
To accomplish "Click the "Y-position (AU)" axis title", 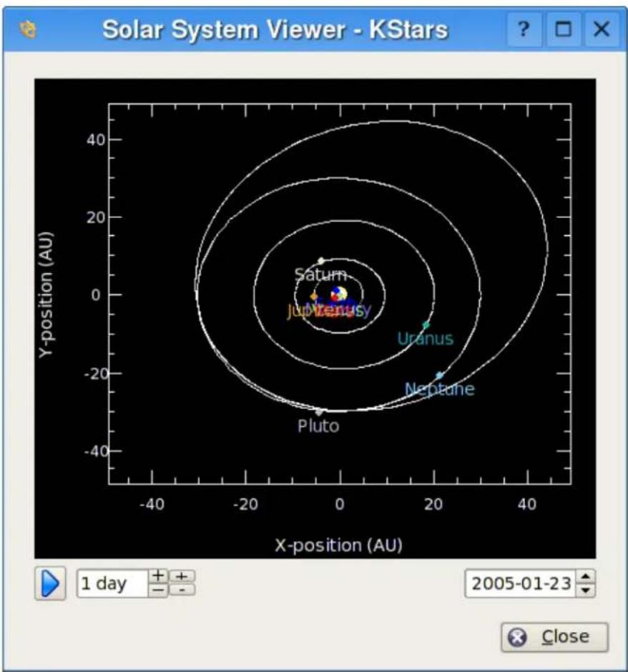I will click(x=46, y=295).
